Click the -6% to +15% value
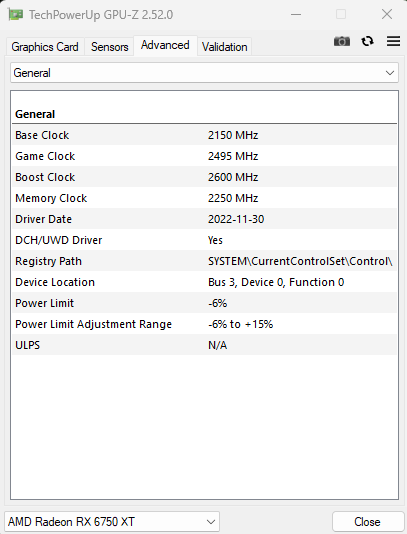This screenshot has width=407, height=534. tap(240, 324)
